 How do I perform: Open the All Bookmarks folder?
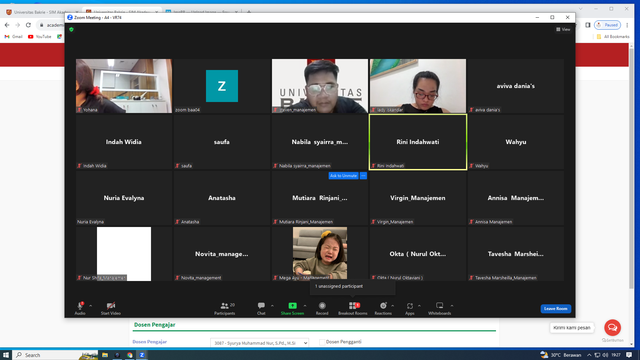tap(613, 36)
